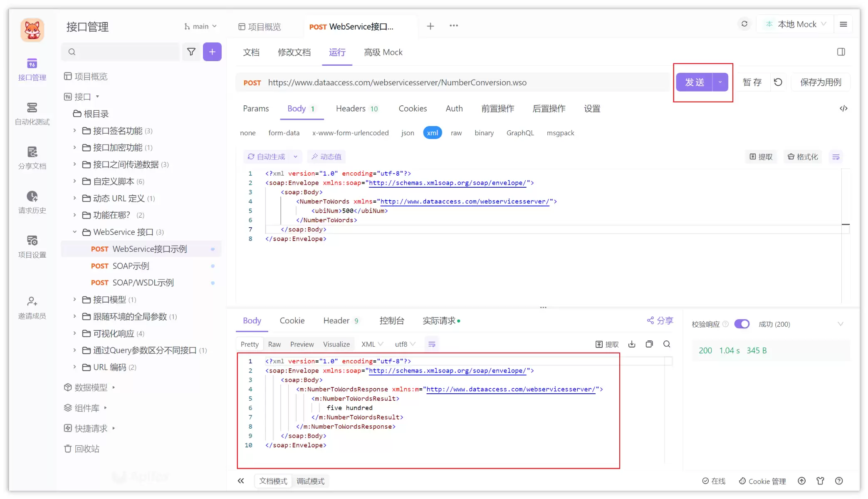Select the json body type
This screenshot has width=868, height=499.
tap(408, 133)
